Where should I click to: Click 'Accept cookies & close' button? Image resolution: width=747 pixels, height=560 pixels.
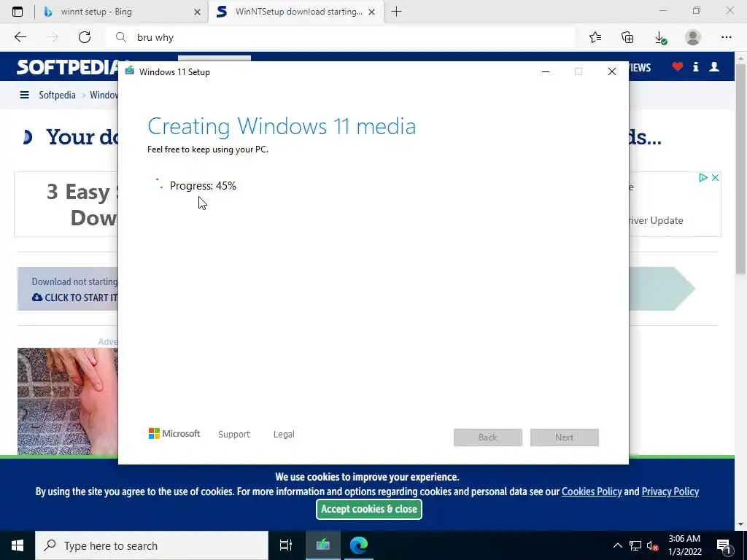click(369, 509)
